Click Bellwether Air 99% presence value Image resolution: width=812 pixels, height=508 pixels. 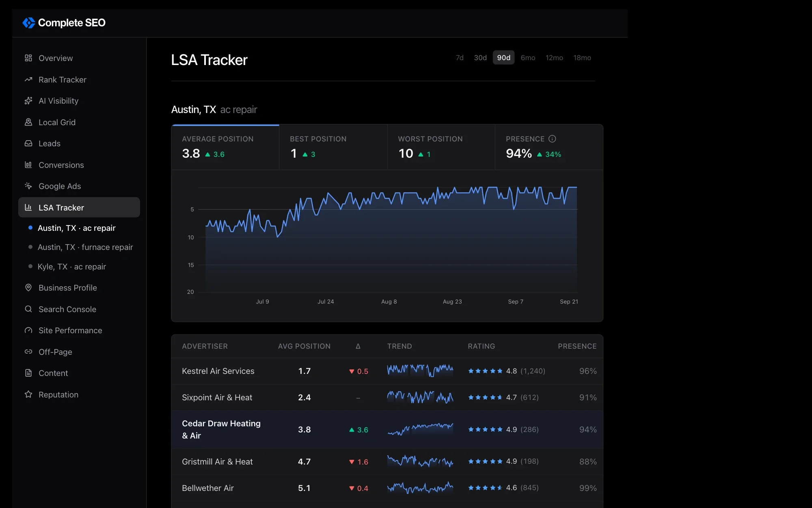[x=588, y=488]
